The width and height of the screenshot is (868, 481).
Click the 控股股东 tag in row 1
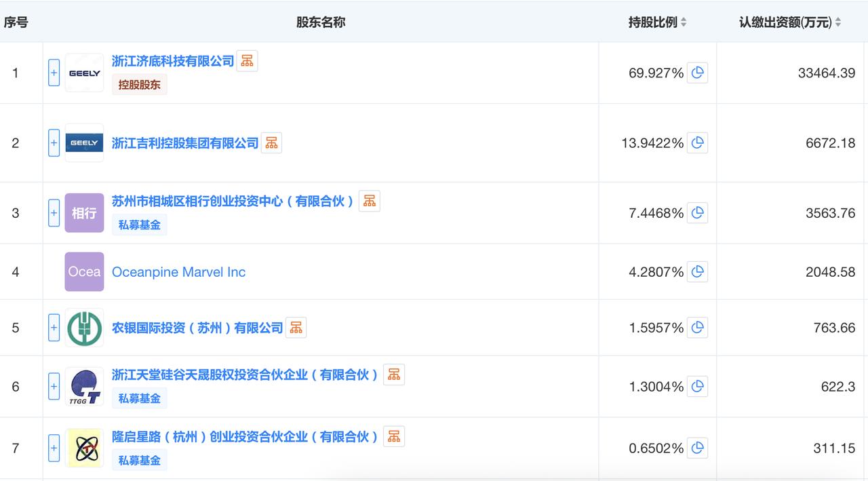pos(139,85)
